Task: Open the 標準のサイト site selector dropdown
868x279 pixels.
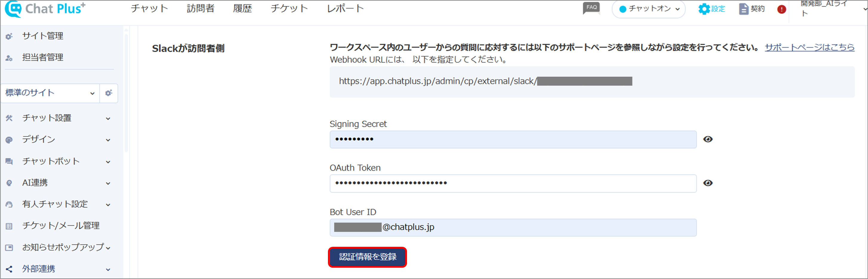Action: [x=50, y=93]
